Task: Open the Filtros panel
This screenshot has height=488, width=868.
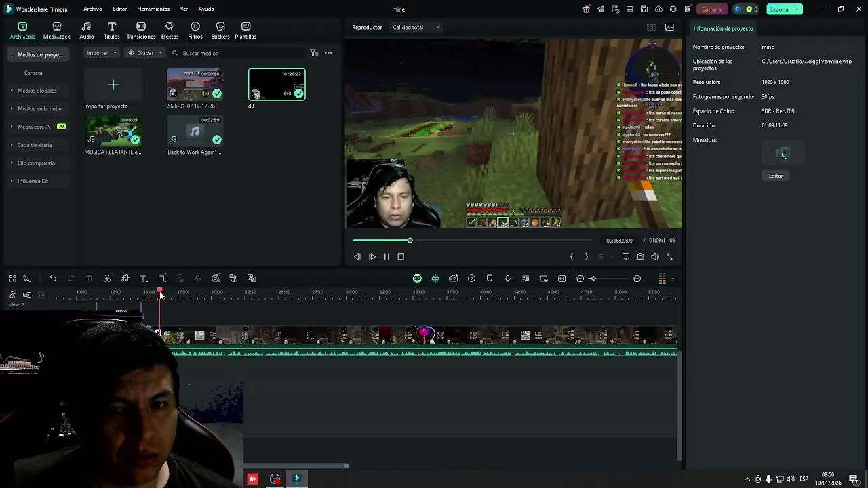Action: [x=195, y=30]
